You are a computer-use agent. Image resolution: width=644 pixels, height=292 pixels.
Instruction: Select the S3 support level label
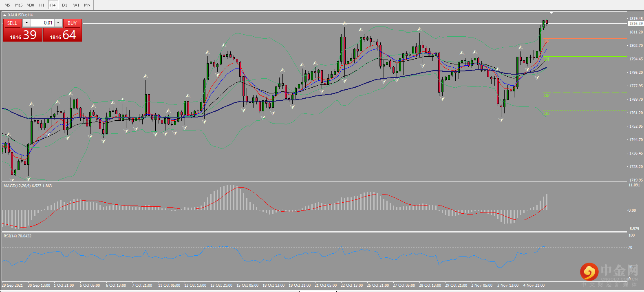point(547,113)
